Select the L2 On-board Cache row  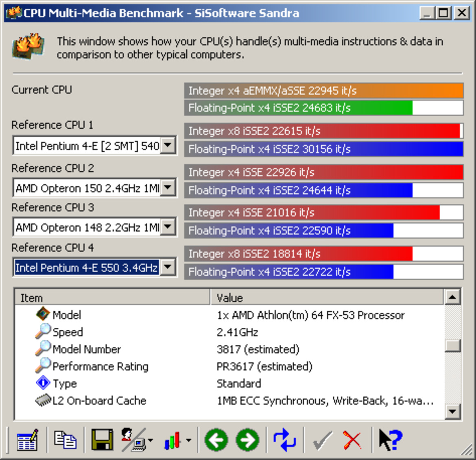tap(229, 401)
